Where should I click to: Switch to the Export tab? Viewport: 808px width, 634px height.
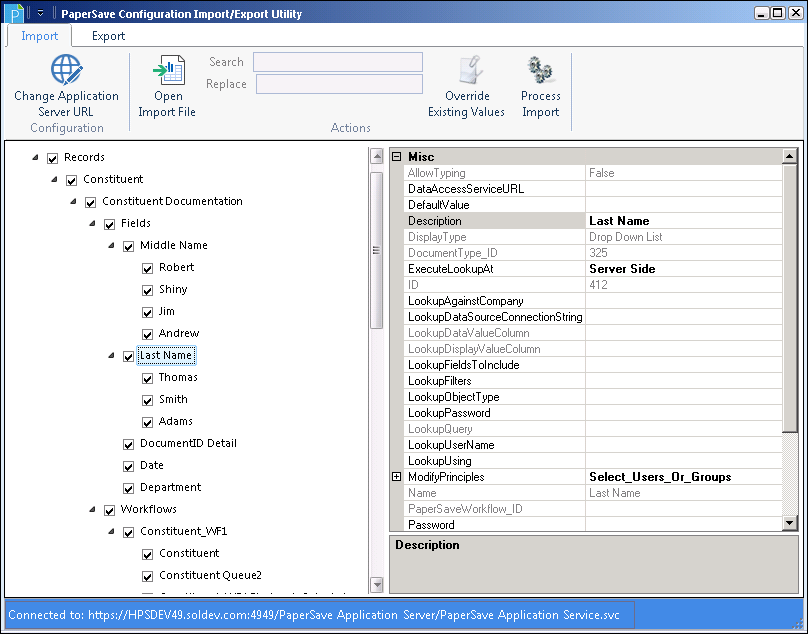(x=108, y=36)
